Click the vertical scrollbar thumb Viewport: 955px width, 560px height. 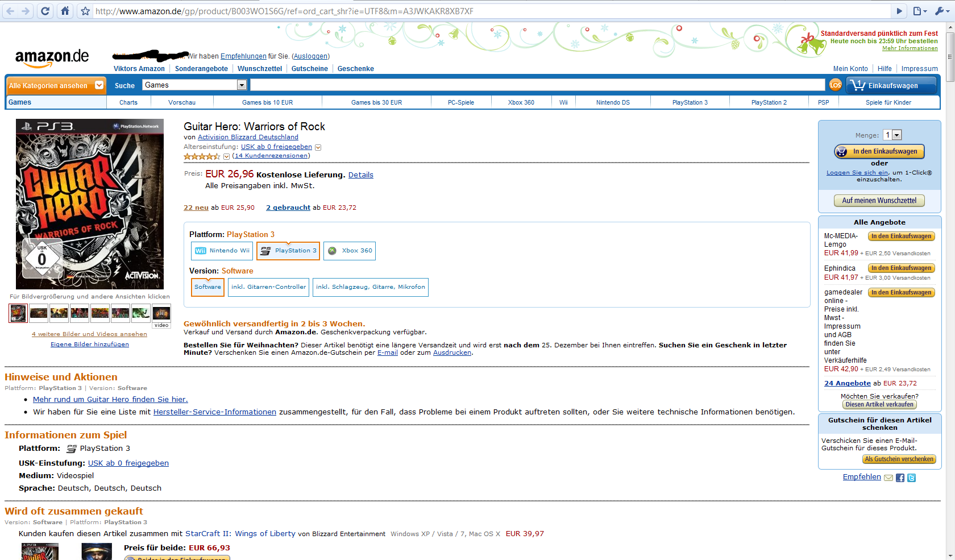[x=950, y=56]
